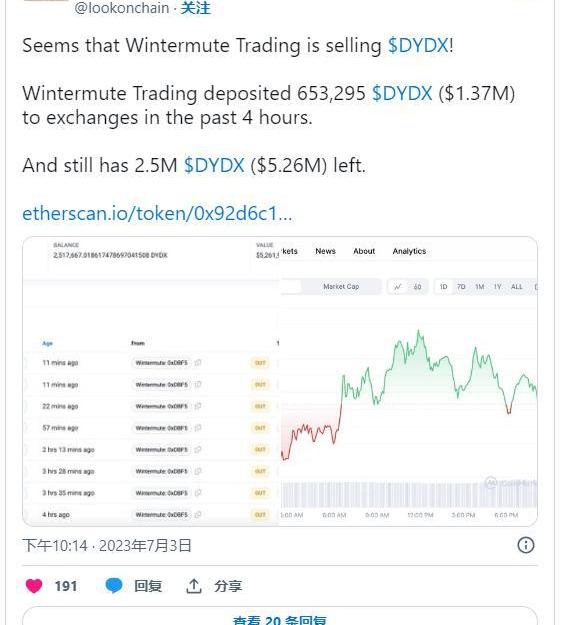The image size is (561, 625).
Task: Follow @lookonchain via 关注 link
Action: [x=195, y=8]
